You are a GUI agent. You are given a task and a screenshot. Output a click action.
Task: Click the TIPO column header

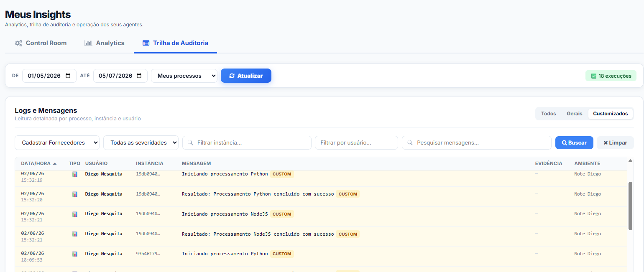(74, 163)
